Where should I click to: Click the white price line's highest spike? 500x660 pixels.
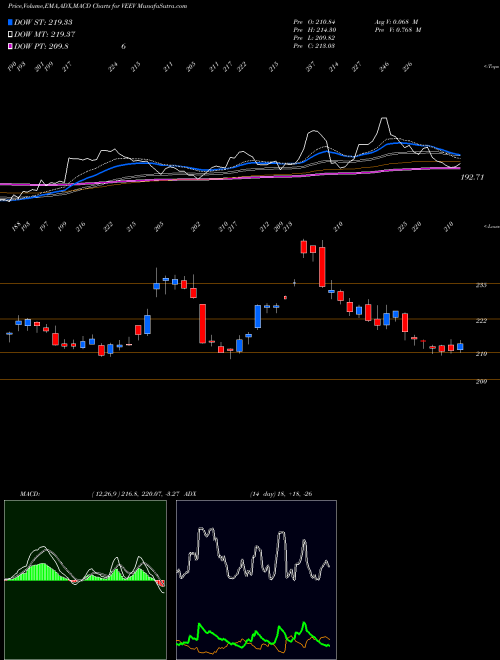[383, 119]
